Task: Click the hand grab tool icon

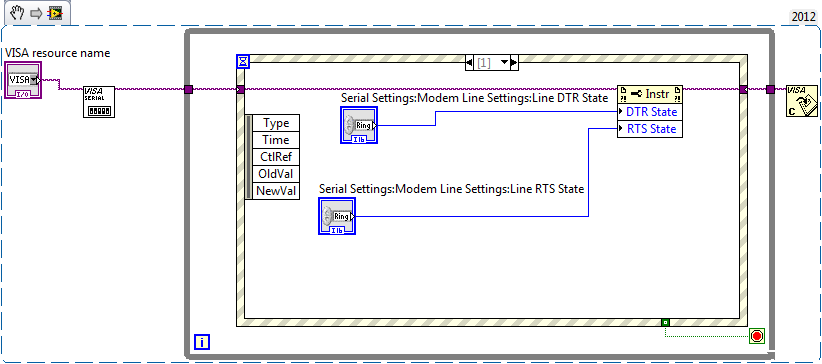Action: tap(17, 13)
